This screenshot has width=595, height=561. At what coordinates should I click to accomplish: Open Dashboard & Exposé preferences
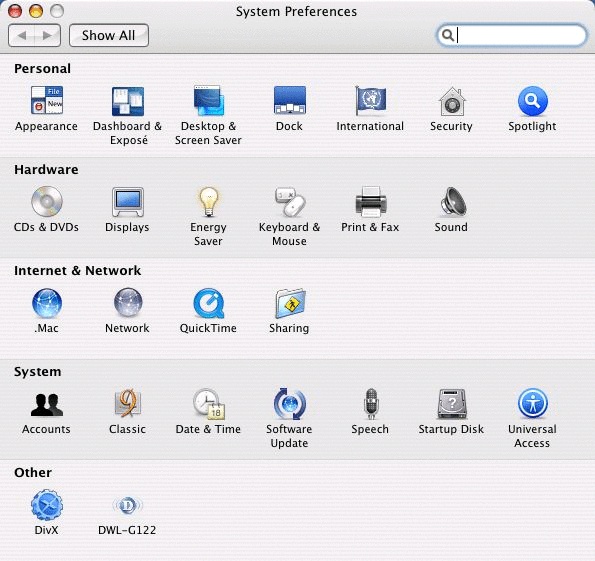[128, 101]
